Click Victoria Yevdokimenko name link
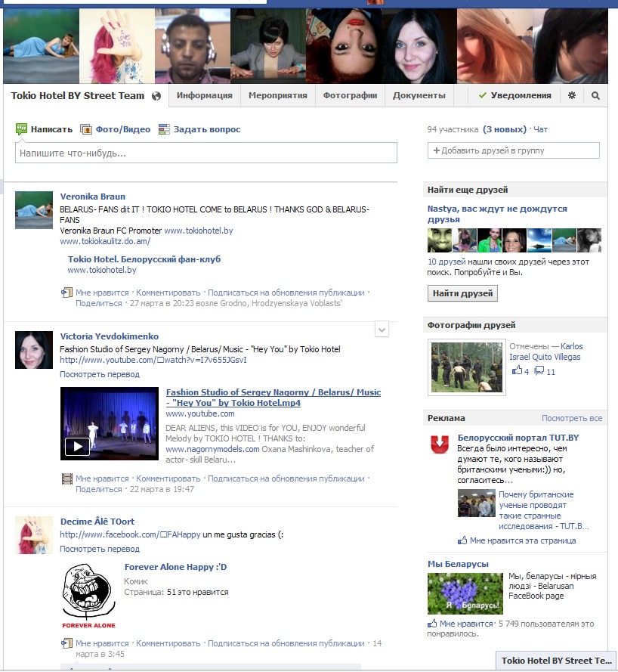The height and width of the screenshot is (672, 618). 110,336
